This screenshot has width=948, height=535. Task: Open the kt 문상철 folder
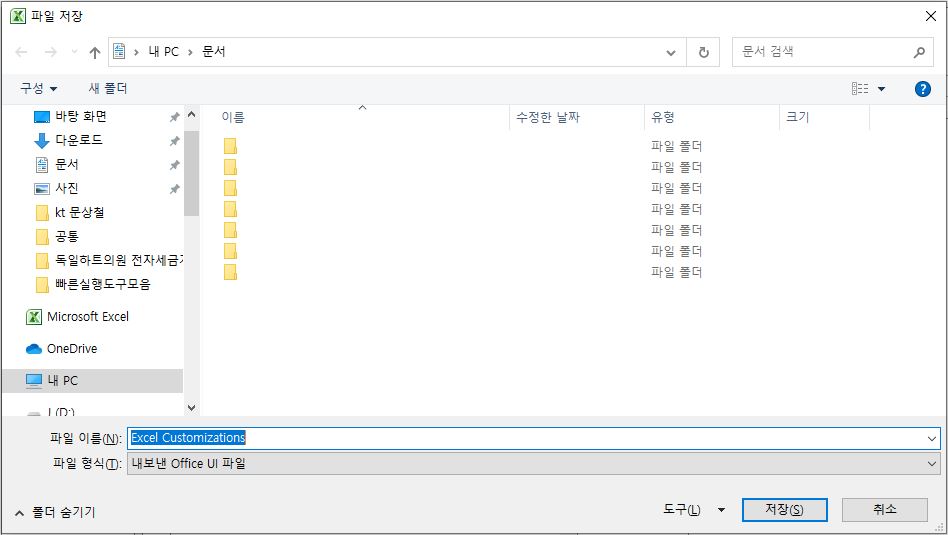[x=80, y=213]
